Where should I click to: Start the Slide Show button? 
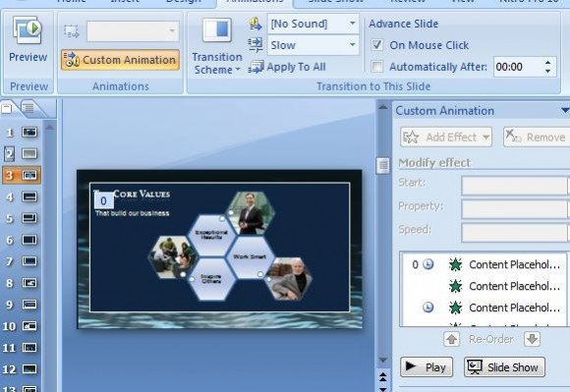(x=504, y=366)
